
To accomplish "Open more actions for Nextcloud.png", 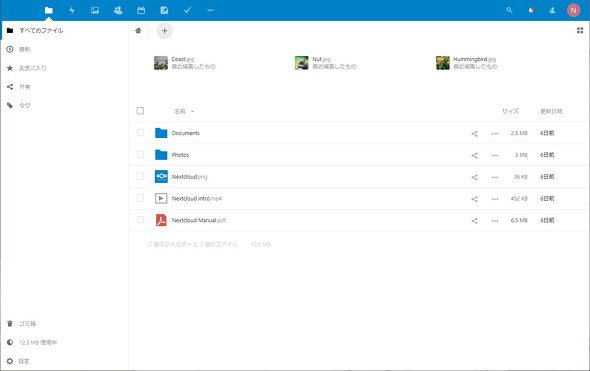I will (x=495, y=177).
